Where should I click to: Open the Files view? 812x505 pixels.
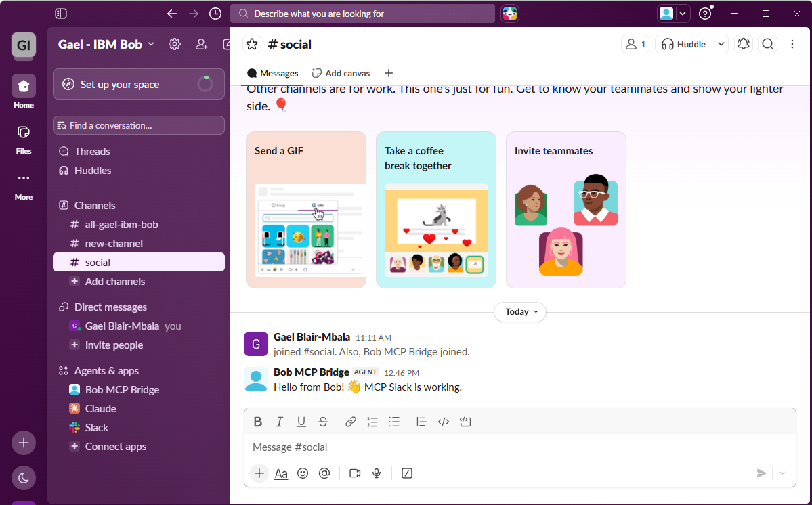tap(24, 138)
